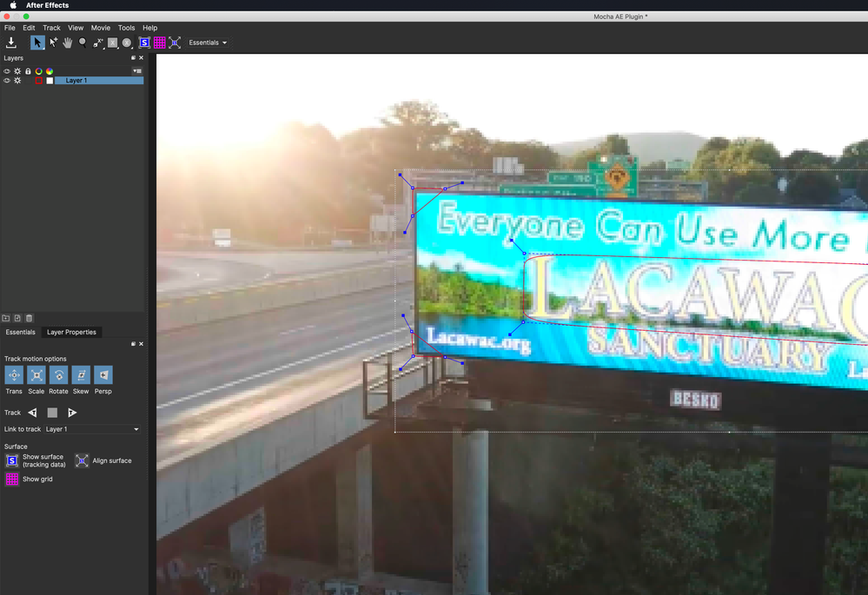The height and width of the screenshot is (595, 868).
Task: Open the Apple menu
Action: coord(13,5)
